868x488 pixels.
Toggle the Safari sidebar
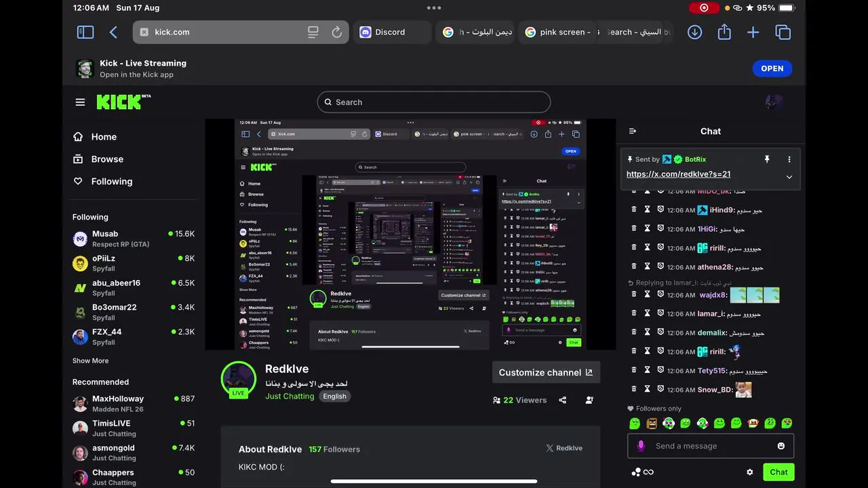[x=85, y=32]
